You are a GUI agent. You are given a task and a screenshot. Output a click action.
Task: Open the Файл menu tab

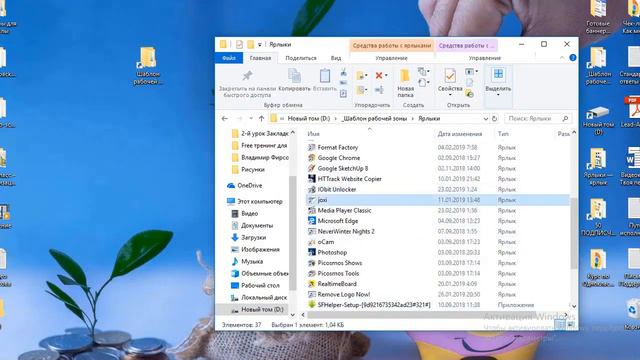tap(229, 58)
